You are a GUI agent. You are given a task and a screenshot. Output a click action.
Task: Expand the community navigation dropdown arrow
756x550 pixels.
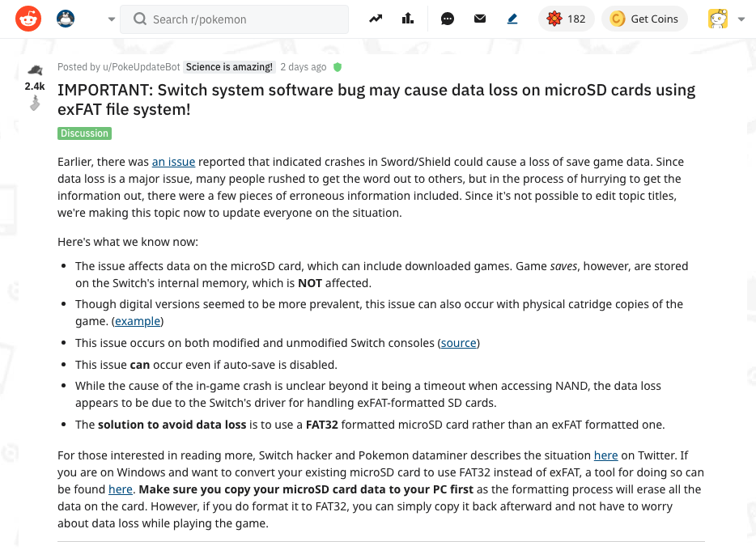(x=112, y=19)
